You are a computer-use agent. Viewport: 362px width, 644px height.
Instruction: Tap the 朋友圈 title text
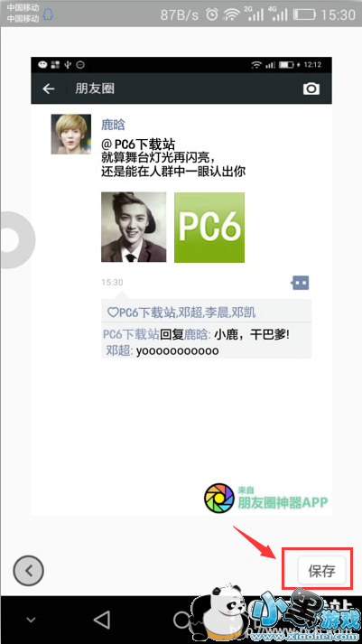pyautogui.click(x=95, y=89)
